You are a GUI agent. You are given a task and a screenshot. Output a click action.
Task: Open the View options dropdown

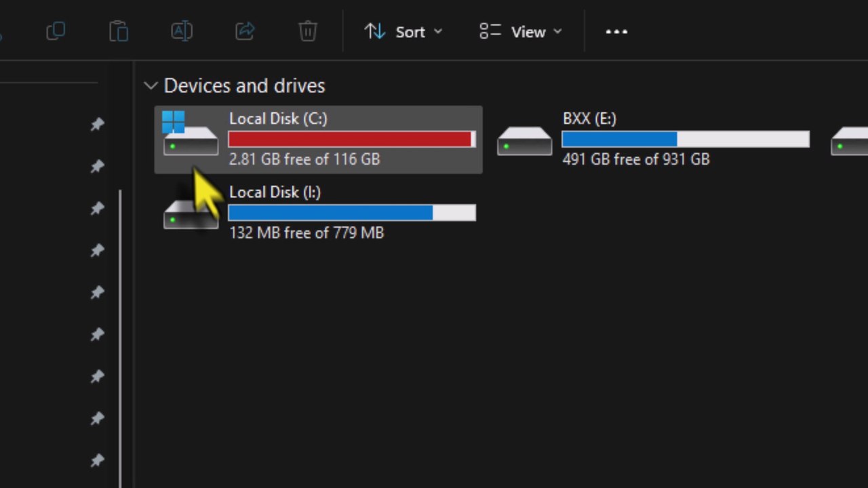tap(521, 32)
